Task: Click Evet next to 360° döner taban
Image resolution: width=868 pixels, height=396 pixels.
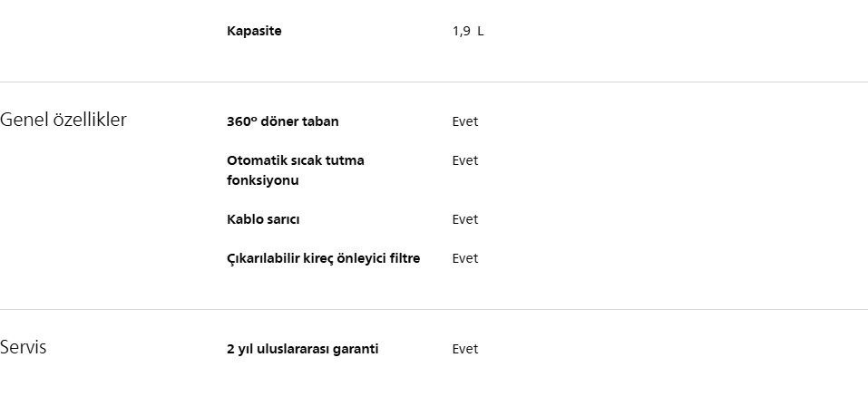Action: 464,121
